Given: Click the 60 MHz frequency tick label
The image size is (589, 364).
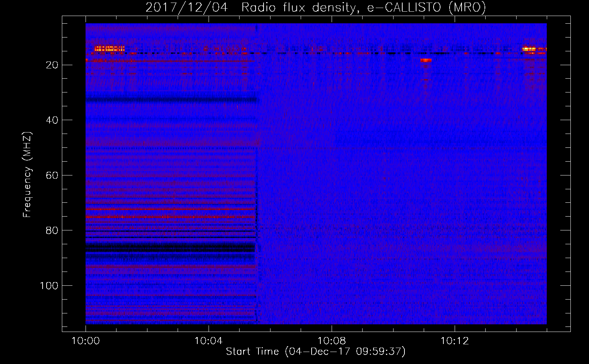Looking at the screenshot, I should (x=52, y=175).
